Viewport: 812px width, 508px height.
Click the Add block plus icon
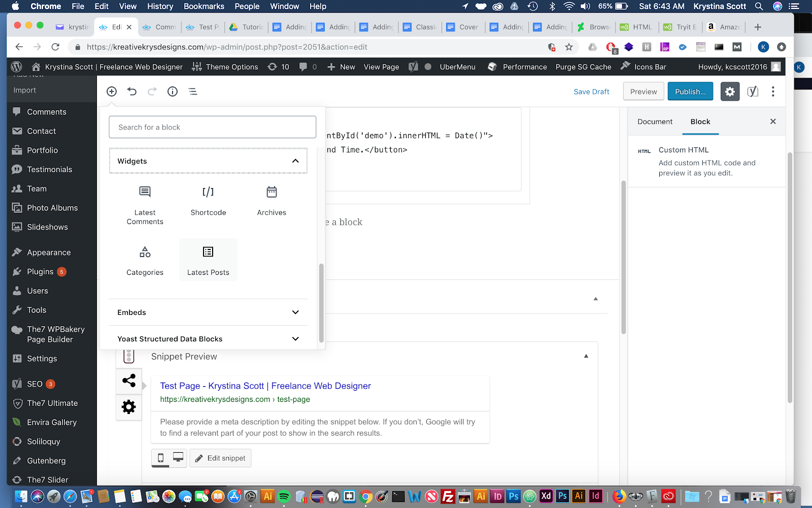tap(112, 91)
